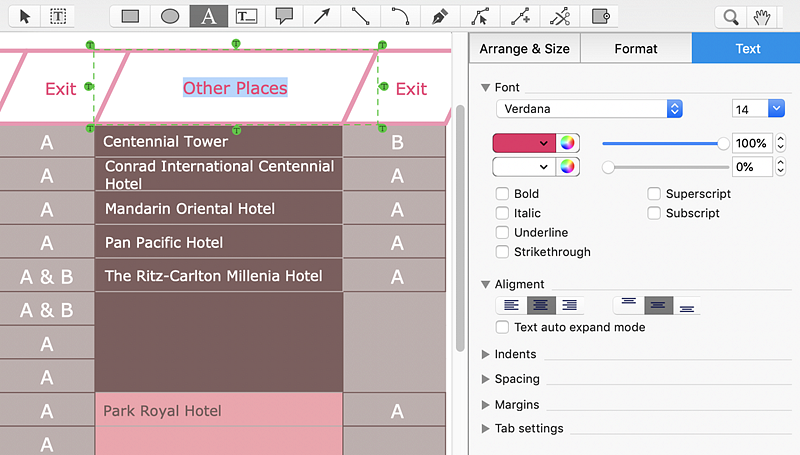Click the 'Other Places' header text

coord(235,88)
